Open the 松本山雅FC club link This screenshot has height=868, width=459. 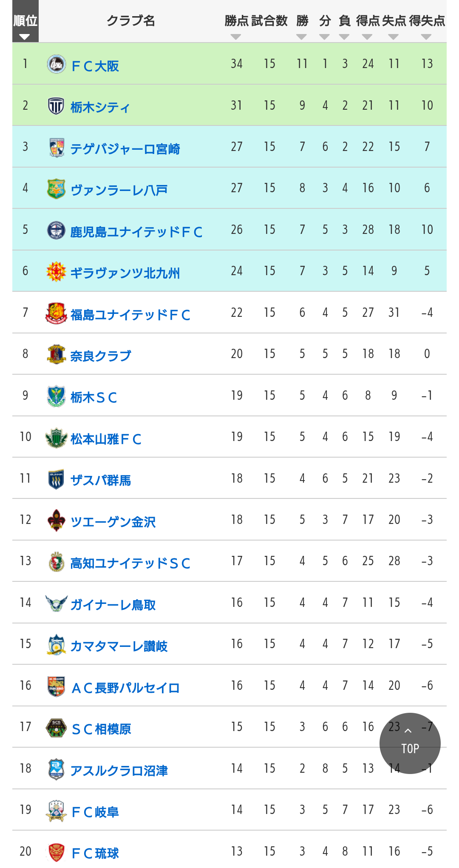[x=106, y=439]
